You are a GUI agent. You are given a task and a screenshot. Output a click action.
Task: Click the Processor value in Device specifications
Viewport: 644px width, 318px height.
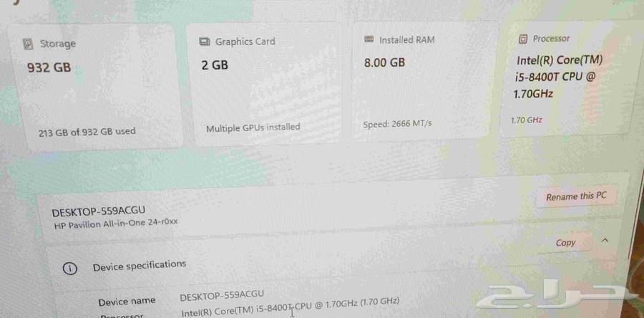291,307
